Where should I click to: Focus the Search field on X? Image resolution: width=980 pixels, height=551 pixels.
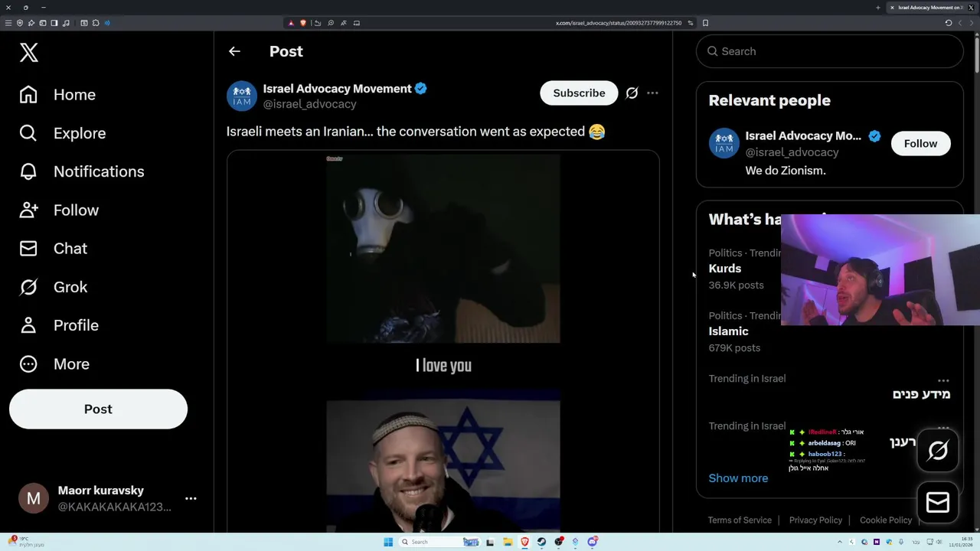coord(830,51)
